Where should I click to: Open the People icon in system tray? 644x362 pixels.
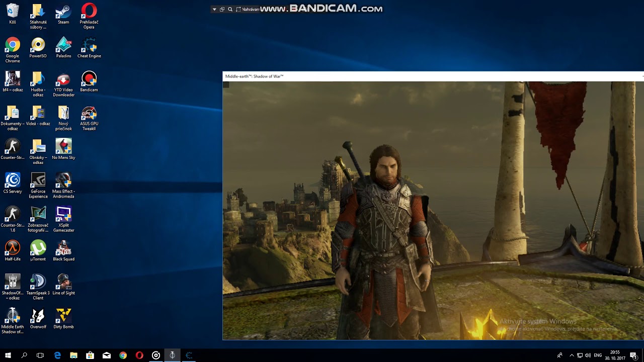click(x=560, y=355)
